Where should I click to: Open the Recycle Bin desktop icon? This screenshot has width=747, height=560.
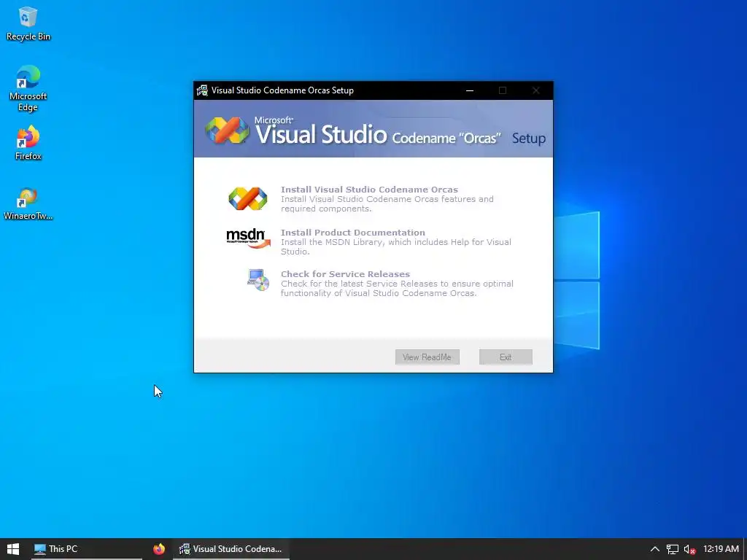point(28,24)
